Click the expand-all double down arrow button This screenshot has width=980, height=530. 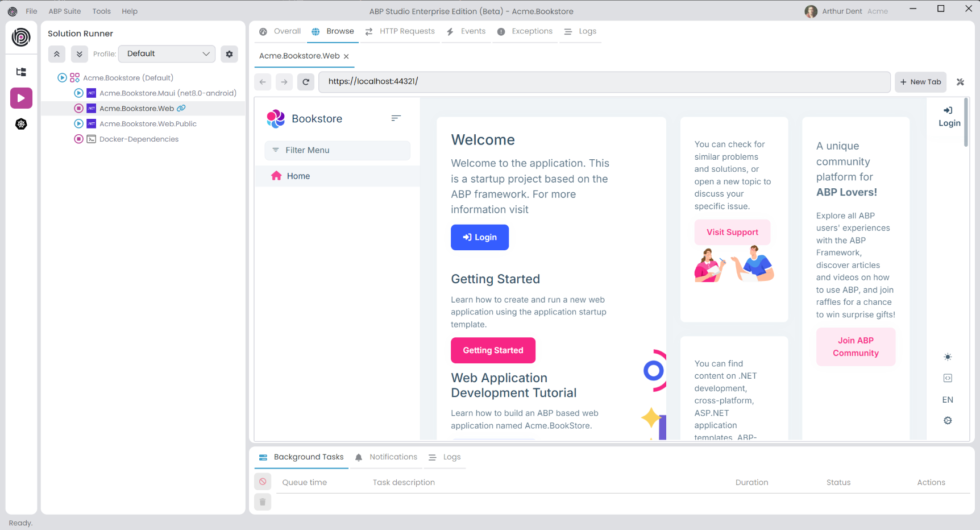80,54
